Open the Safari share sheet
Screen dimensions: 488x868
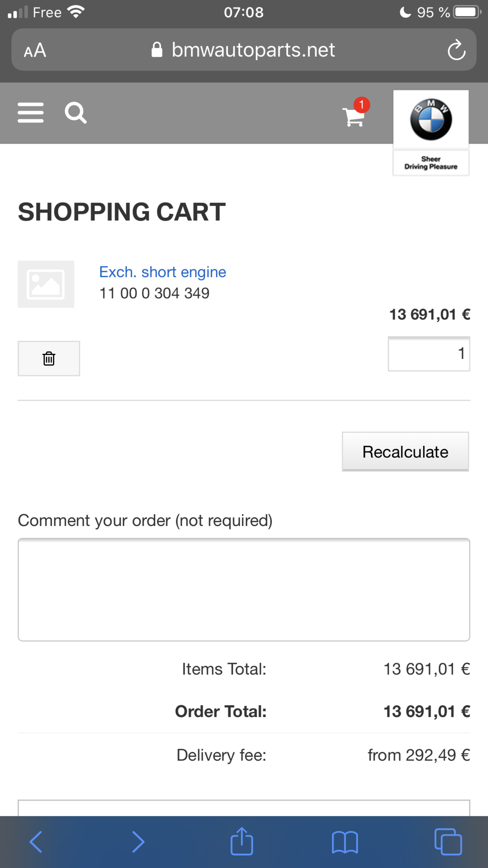[242, 841]
